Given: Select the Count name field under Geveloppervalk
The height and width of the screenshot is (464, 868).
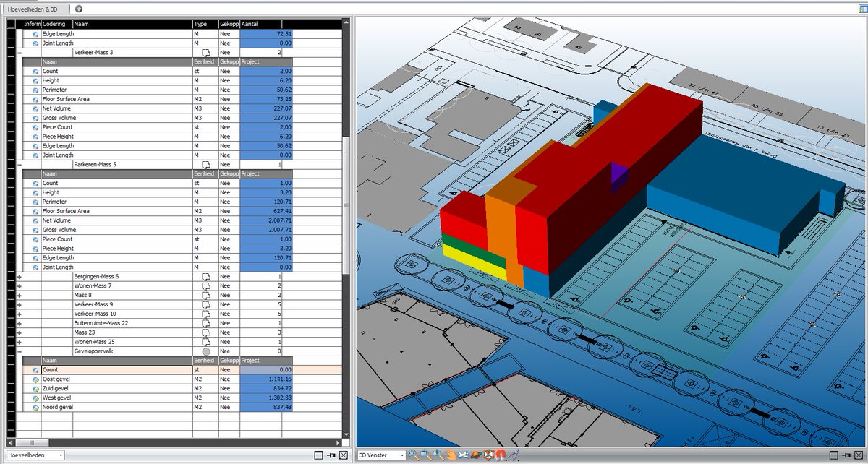Looking at the screenshot, I should 116,370.
